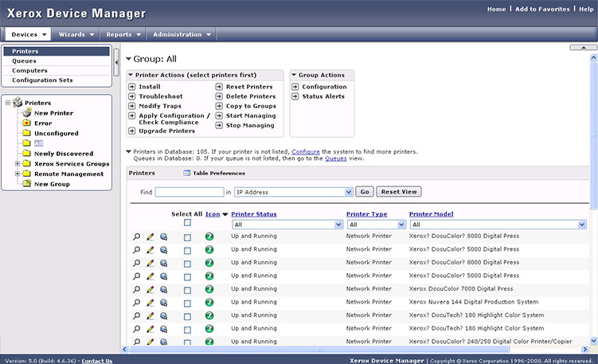The image size is (598, 364).
Task: Click arrow icon beside Group Configuration
Action: pos(295,87)
